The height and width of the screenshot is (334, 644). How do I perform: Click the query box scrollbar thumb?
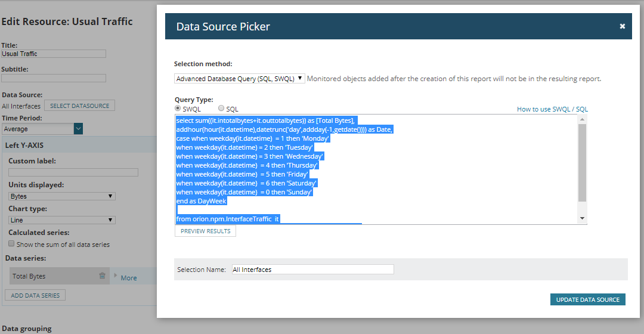[582, 163]
